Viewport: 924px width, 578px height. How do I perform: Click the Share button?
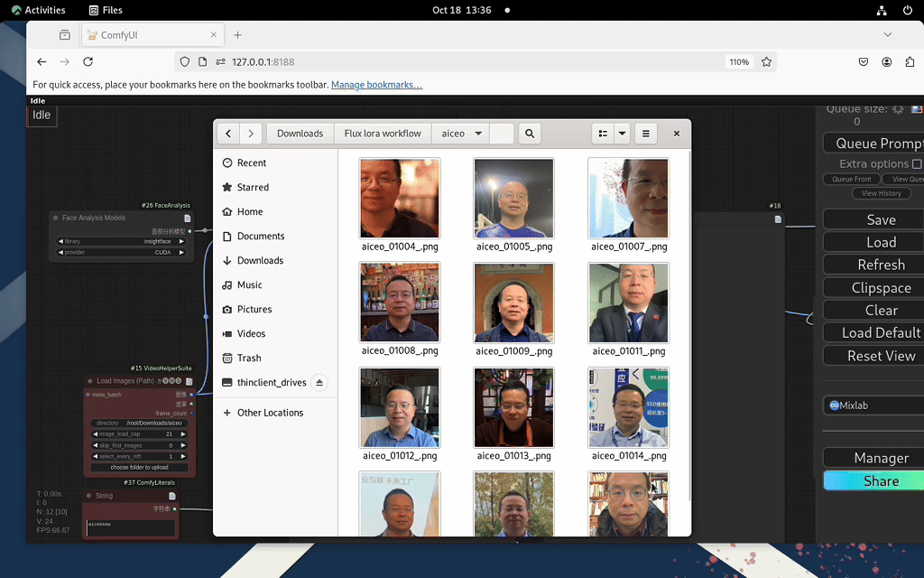(x=873, y=480)
